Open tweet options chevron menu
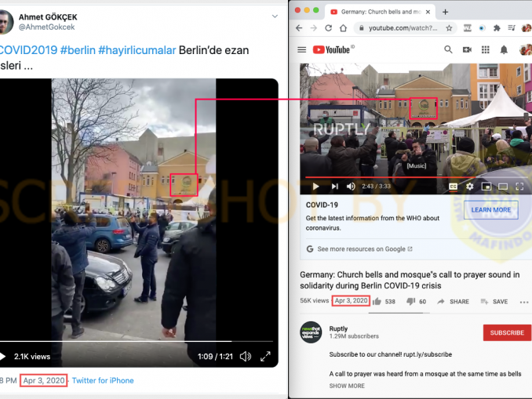The image size is (532, 399). [x=275, y=16]
